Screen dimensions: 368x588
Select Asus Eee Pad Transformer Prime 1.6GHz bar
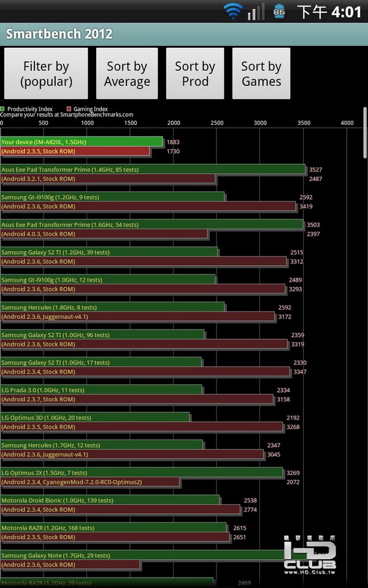[151, 225]
